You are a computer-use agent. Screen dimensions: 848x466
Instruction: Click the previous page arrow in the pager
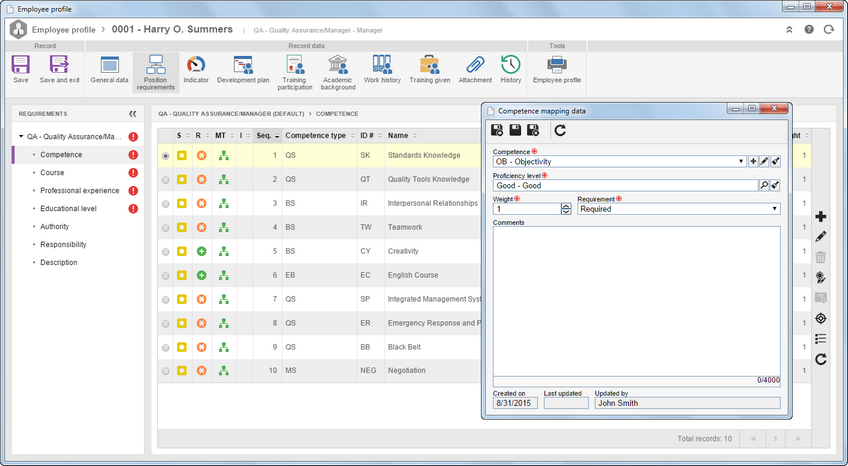(753, 438)
